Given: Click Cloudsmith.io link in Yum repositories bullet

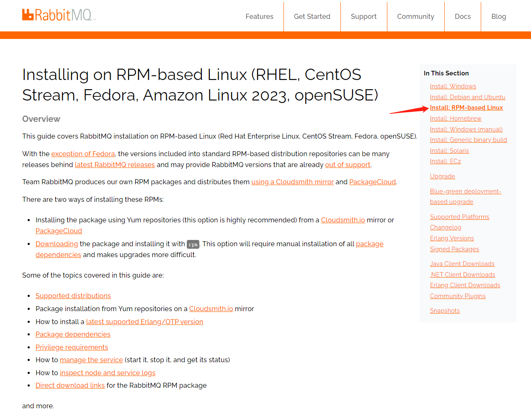Looking at the screenshot, I should [343, 220].
